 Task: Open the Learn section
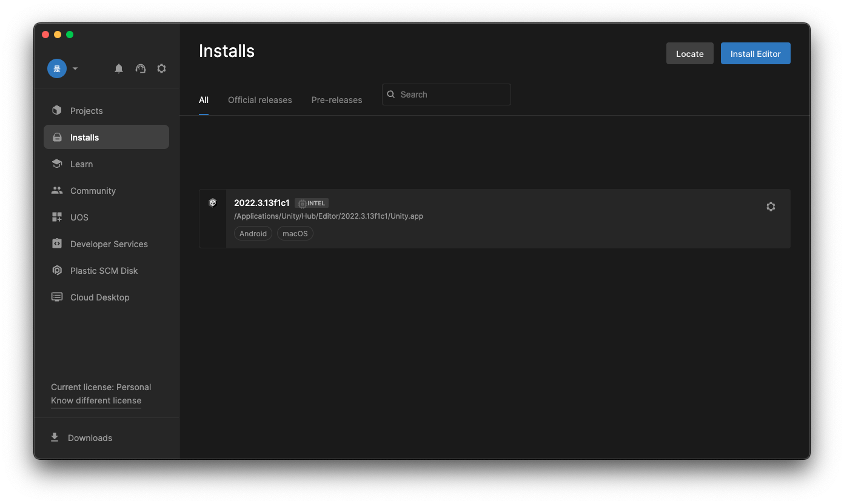point(106,164)
